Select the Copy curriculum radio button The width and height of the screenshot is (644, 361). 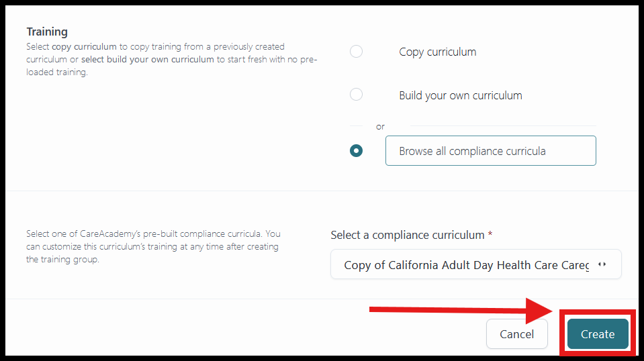pos(356,52)
